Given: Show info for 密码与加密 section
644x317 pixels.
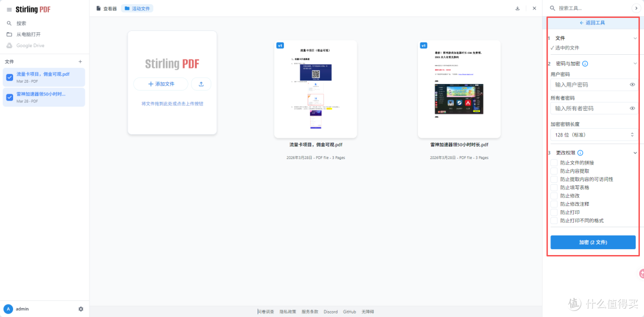Looking at the screenshot, I should (x=586, y=64).
